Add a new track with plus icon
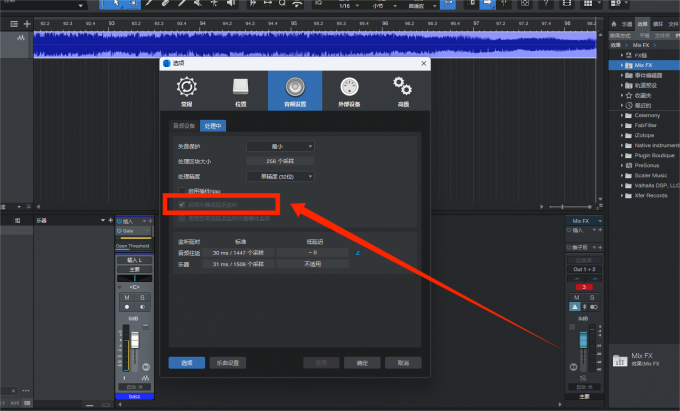 point(27,24)
